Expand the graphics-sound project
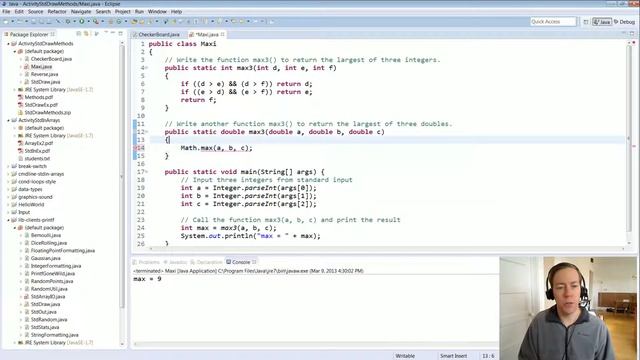The height and width of the screenshot is (360, 640). 8,197
